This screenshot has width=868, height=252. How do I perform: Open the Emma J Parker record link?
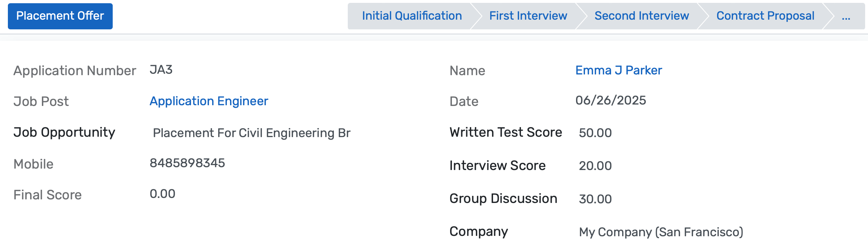(618, 71)
